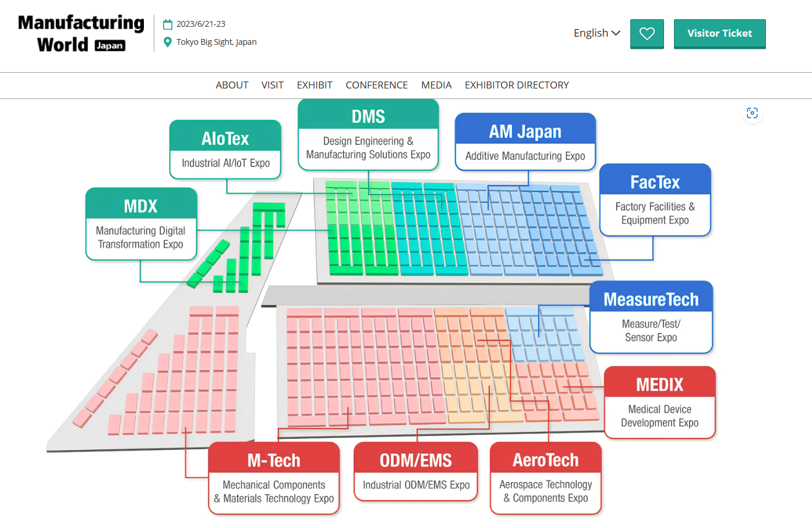Open the EXHIBIT menu

click(x=315, y=85)
